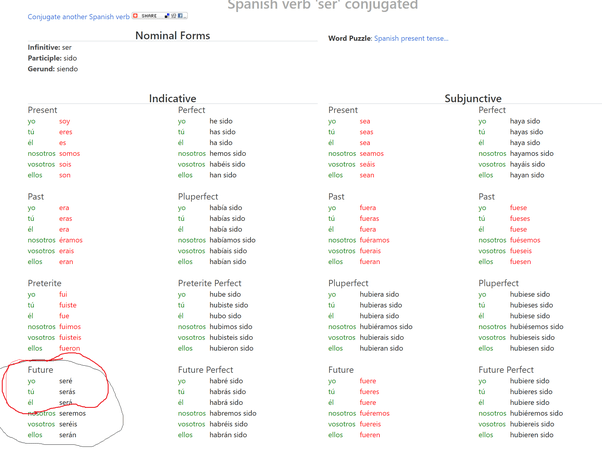Screen dimensions: 602x460
Task: Click the pluperfect form 'habíais sido'
Action: coord(228,251)
